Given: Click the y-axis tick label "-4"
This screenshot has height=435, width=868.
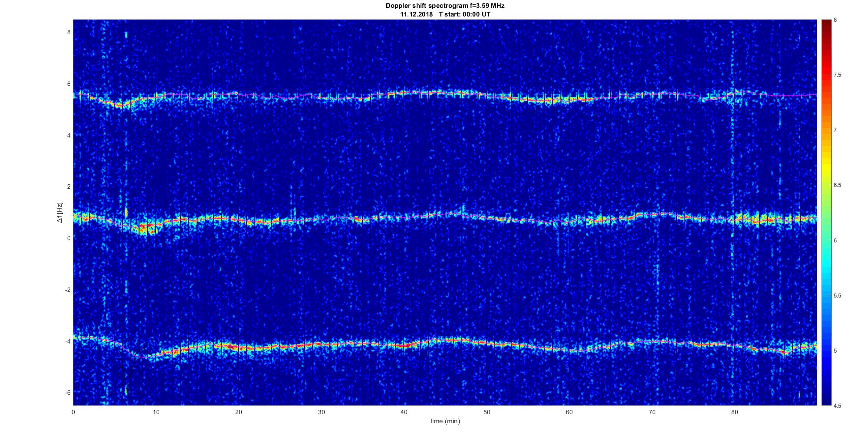Looking at the screenshot, I should click(68, 341).
